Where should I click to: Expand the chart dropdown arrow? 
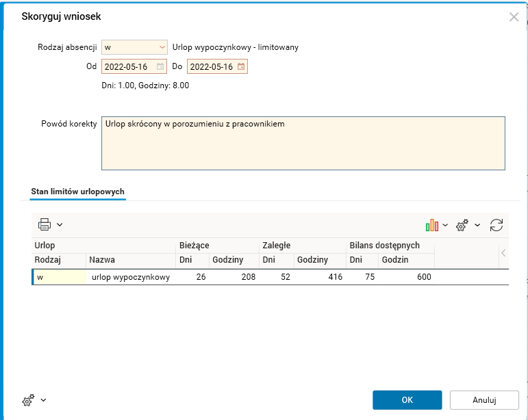click(x=445, y=225)
